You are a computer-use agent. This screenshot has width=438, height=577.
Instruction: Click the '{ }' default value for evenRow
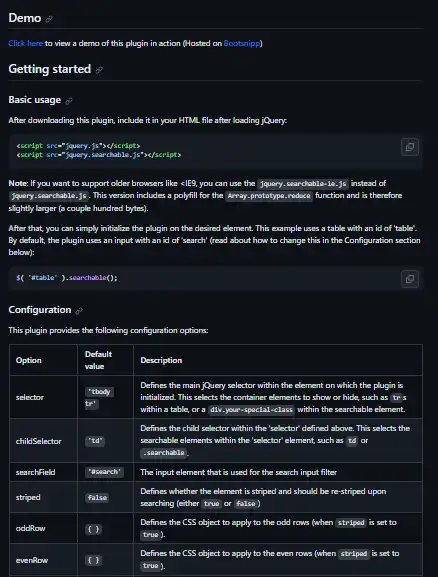pyautogui.click(x=93, y=560)
